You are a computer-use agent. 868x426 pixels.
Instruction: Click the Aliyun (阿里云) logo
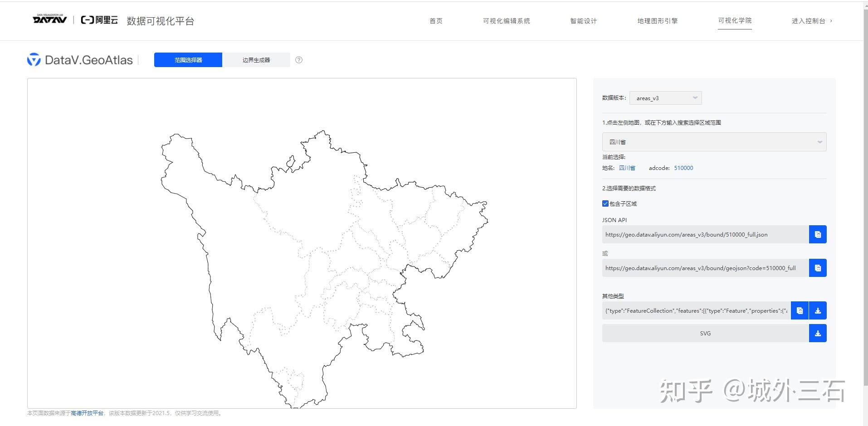99,20
